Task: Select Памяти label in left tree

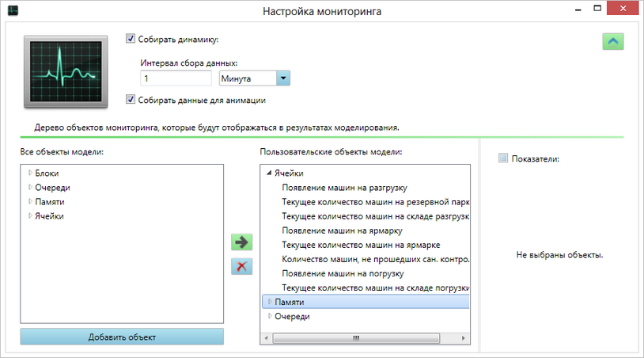Action: point(50,202)
